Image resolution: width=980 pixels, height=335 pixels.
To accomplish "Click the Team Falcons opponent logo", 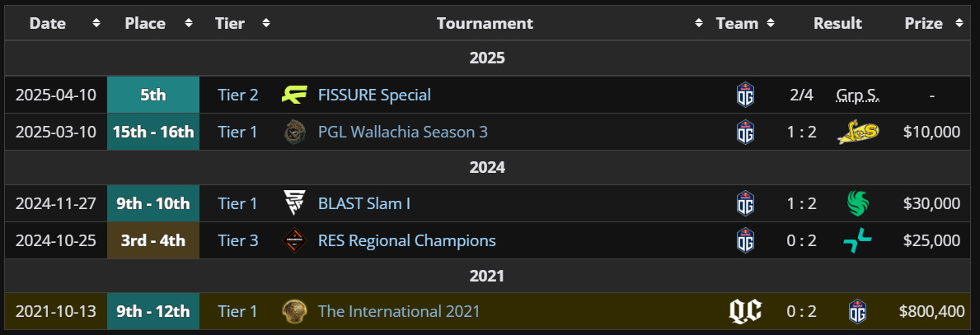I will (x=857, y=203).
